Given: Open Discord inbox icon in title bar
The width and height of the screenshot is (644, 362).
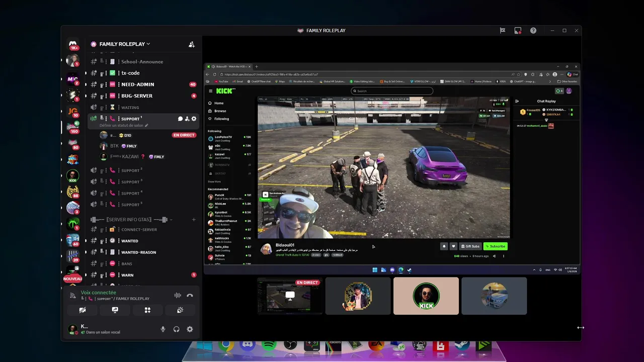Looking at the screenshot, I should (x=518, y=31).
